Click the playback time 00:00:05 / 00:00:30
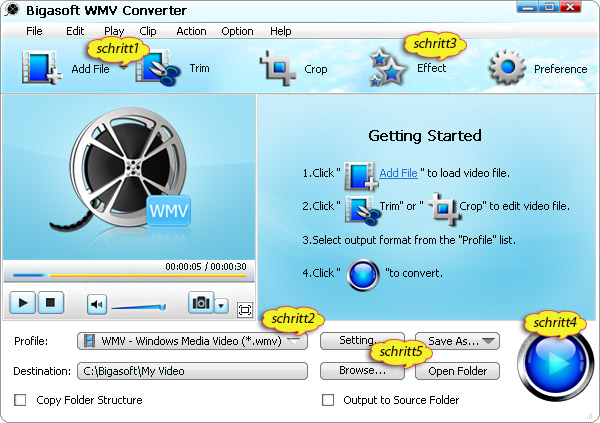Viewport: 600px width, 423px height. coord(206,266)
